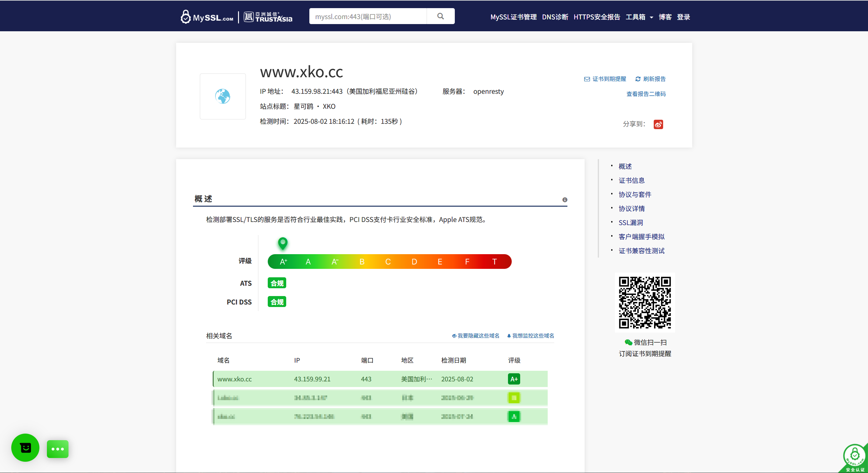Click the green three-dots chat bubble
868x473 pixels.
click(58, 449)
